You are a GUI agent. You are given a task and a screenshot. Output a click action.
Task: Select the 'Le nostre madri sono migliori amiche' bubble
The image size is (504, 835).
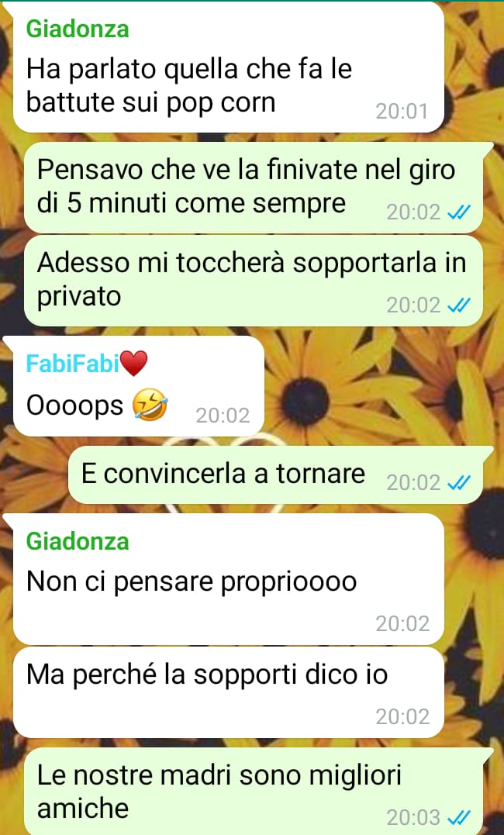point(253,792)
